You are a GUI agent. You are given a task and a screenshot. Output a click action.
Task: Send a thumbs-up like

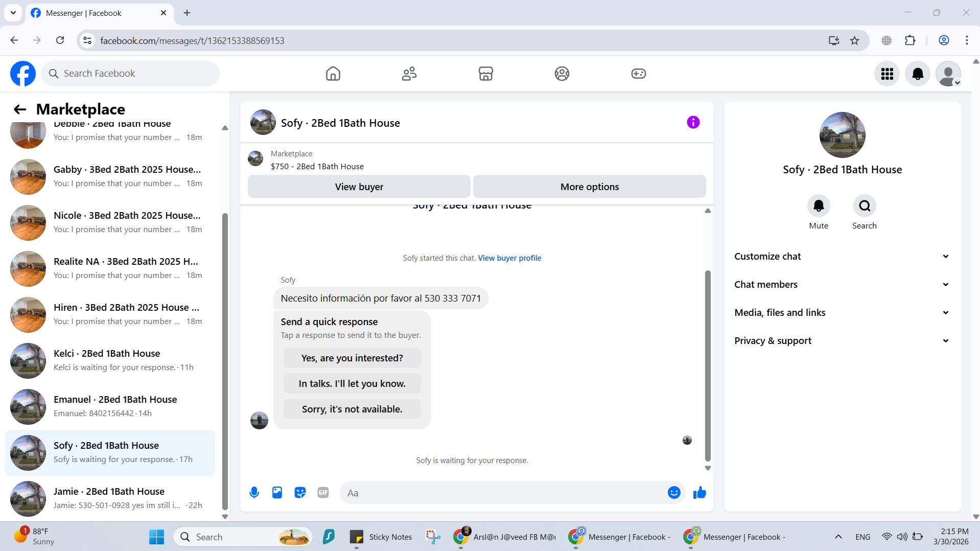699,493
